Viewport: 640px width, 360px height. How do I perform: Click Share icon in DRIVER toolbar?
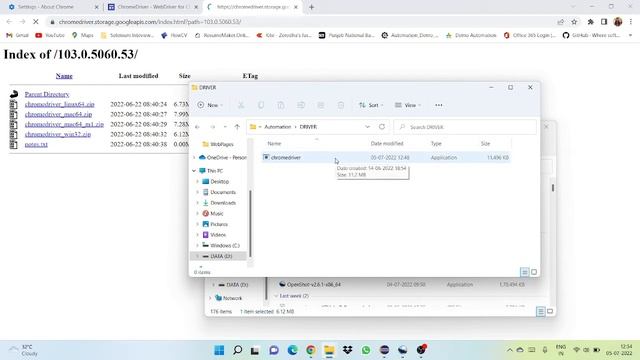tap(321, 105)
